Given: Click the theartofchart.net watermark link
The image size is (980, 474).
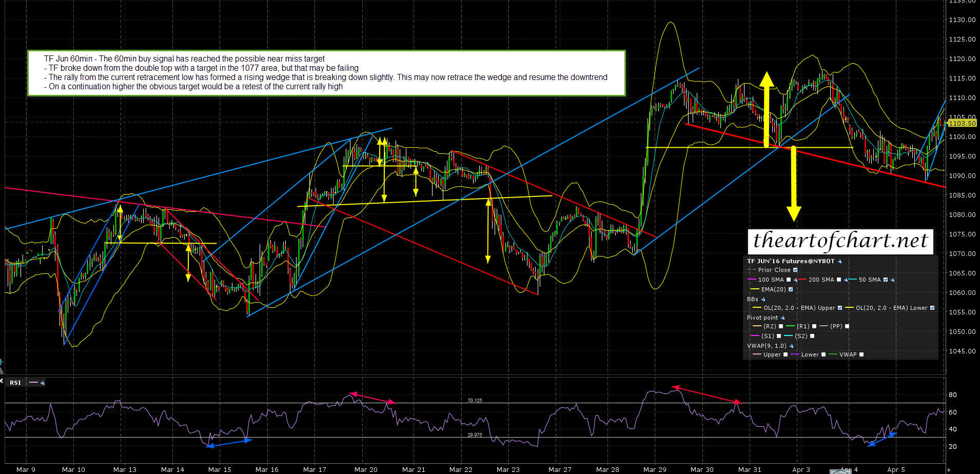Looking at the screenshot, I should pyautogui.click(x=840, y=241).
